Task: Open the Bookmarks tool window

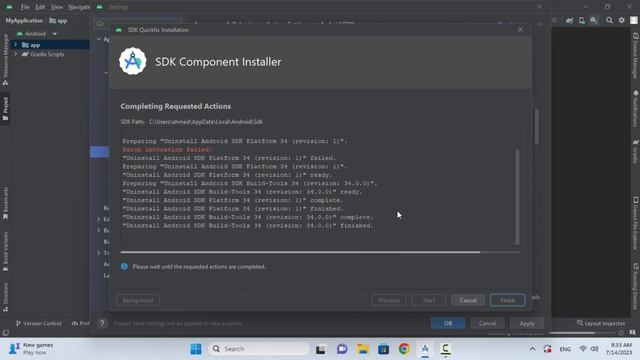Action: pyautogui.click(x=5, y=203)
